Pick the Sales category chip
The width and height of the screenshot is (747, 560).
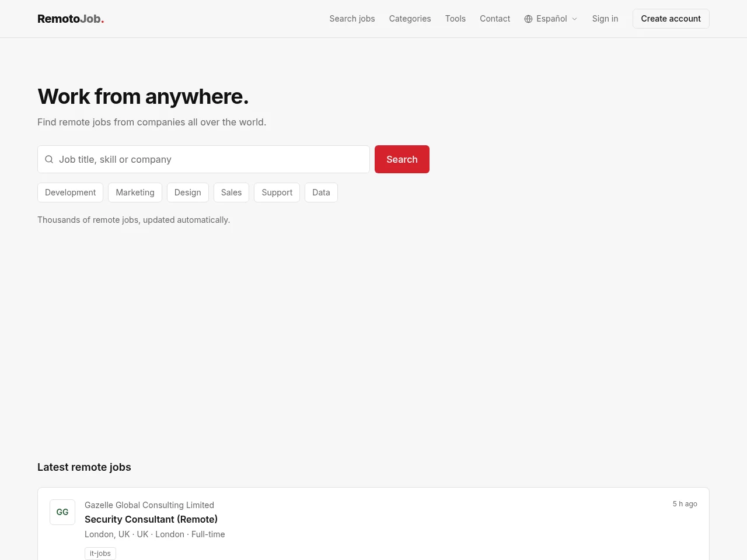231,192
